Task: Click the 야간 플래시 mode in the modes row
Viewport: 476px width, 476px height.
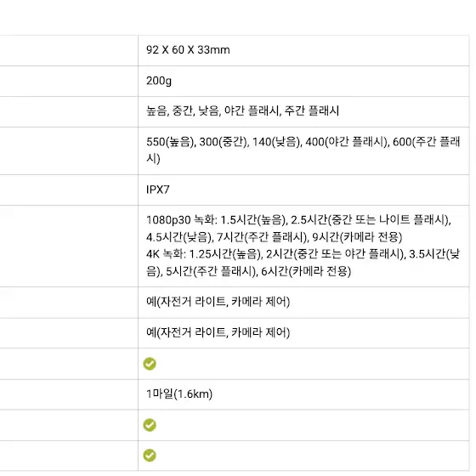Action: click(x=252, y=110)
